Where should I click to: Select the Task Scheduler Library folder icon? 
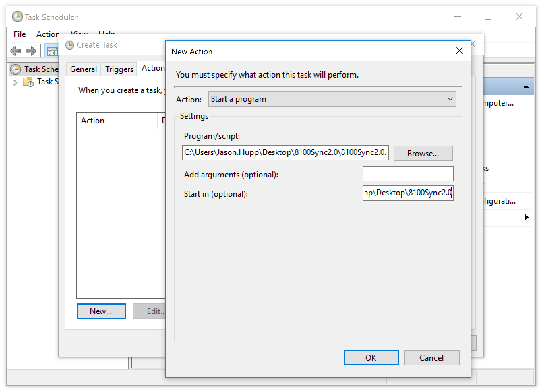pyautogui.click(x=28, y=82)
